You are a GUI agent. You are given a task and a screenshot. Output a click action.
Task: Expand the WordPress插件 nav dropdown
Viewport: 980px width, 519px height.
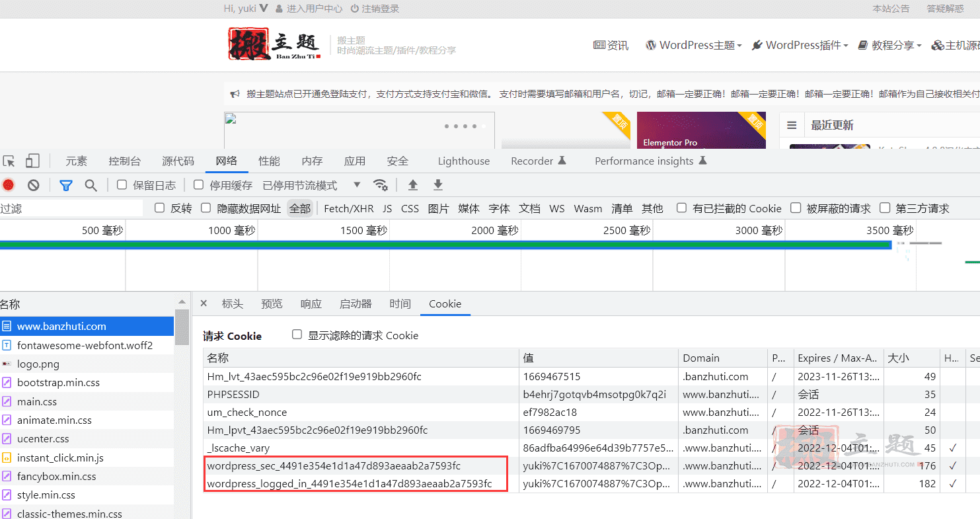(800, 45)
